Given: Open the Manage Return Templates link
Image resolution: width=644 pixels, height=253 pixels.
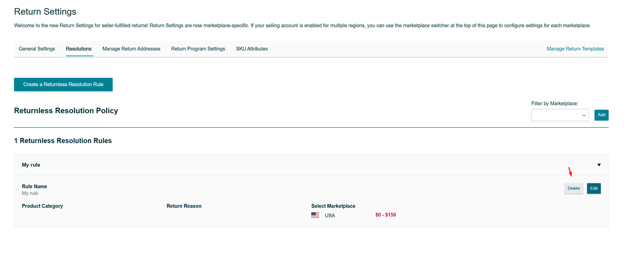Looking at the screenshot, I should coord(575,49).
